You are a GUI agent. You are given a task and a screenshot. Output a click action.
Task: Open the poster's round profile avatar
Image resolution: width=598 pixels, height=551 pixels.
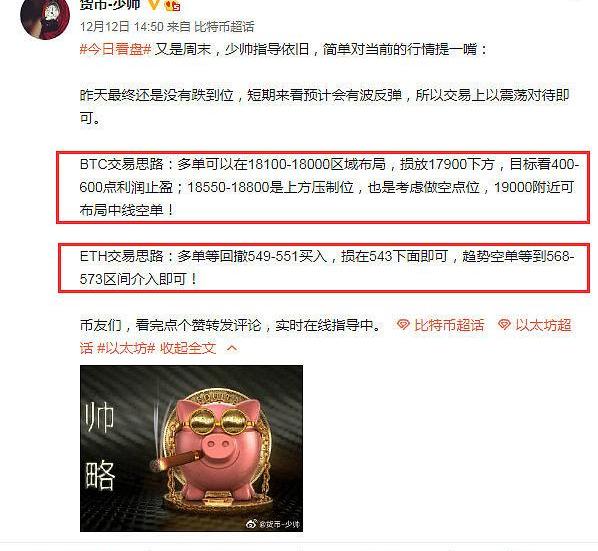(45, 16)
